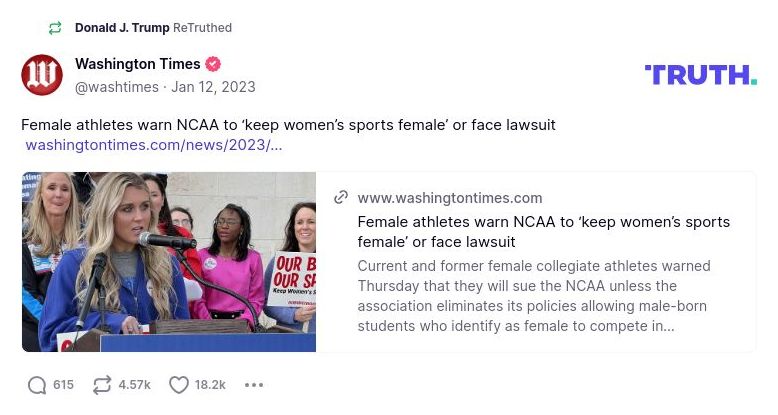Click the article headline in the preview card
778x415 pixels.
(543, 232)
